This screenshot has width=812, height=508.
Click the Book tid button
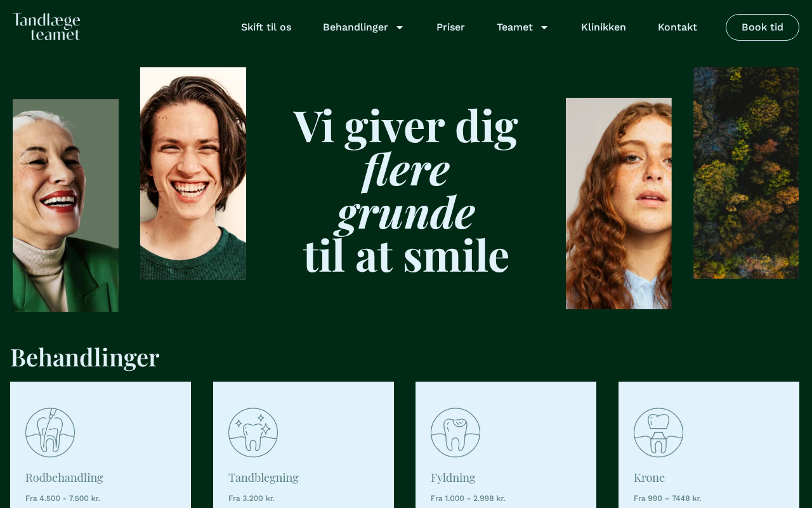(x=763, y=27)
